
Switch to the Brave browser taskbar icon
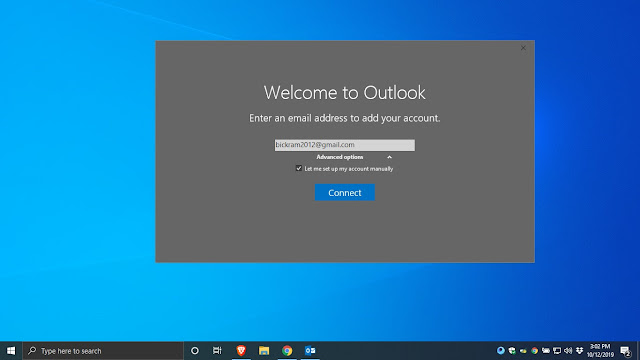[241, 351]
